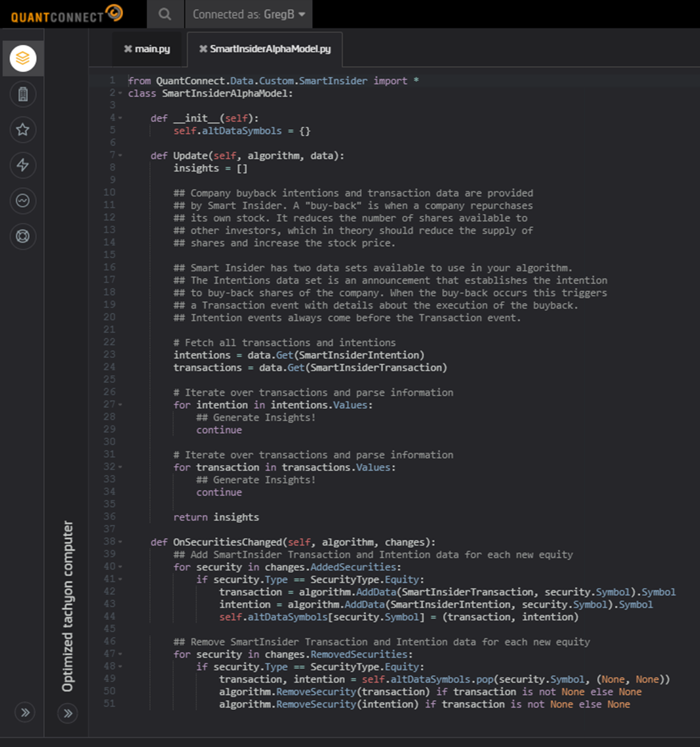Open the wave chart circle icon
This screenshot has height=747, width=700.
[x=23, y=201]
